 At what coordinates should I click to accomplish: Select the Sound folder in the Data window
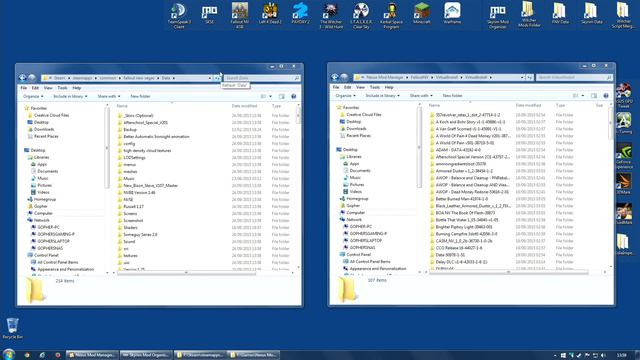129,242
